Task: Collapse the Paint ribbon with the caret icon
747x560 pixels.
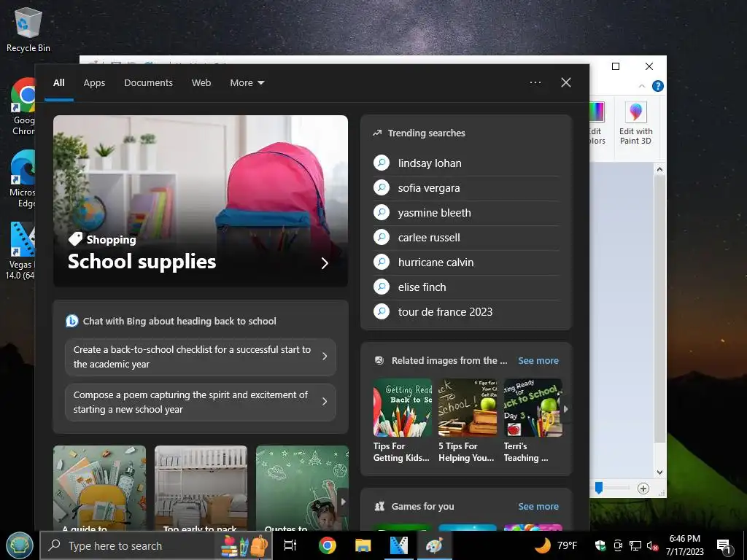Action: click(x=642, y=86)
